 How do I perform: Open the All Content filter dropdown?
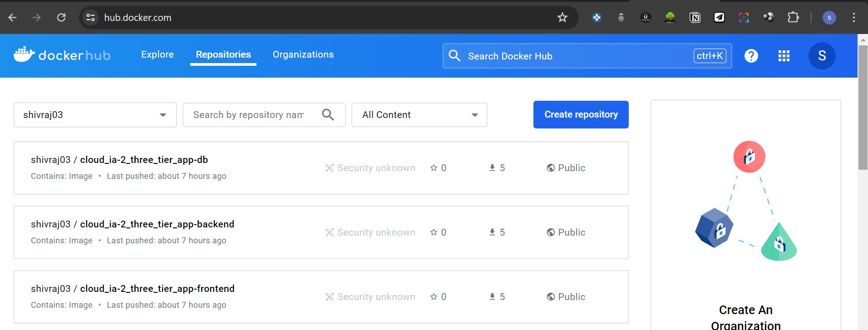(x=419, y=115)
